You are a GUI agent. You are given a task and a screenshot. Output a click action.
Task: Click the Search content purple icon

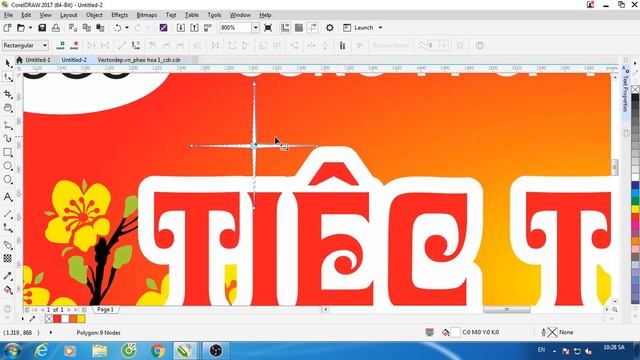coord(163,28)
